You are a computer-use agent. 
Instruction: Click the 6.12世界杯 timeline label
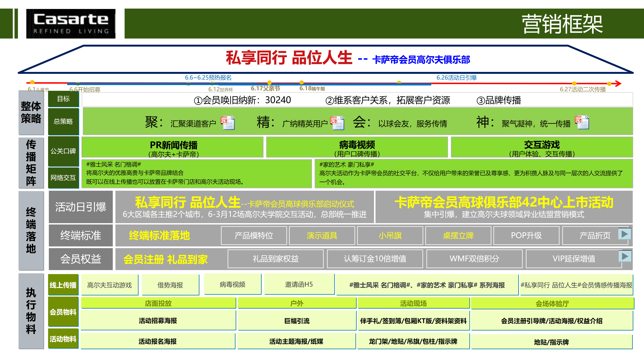[221, 89]
